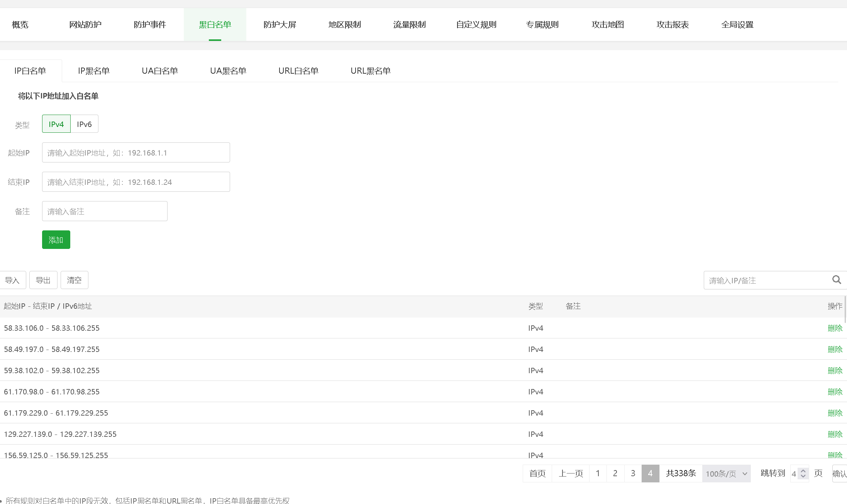Open the 地区限制 tab

tap(345, 25)
